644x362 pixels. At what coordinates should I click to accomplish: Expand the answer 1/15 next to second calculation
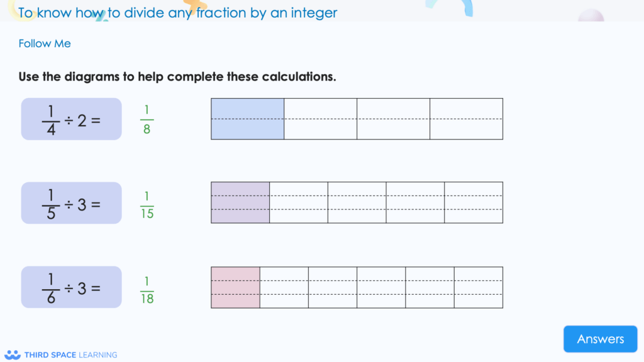145,202
